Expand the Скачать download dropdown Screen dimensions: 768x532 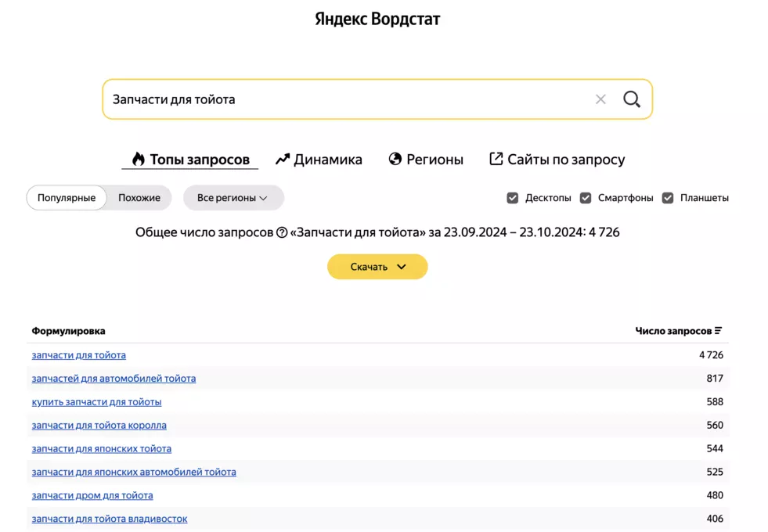(x=377, y=267)
